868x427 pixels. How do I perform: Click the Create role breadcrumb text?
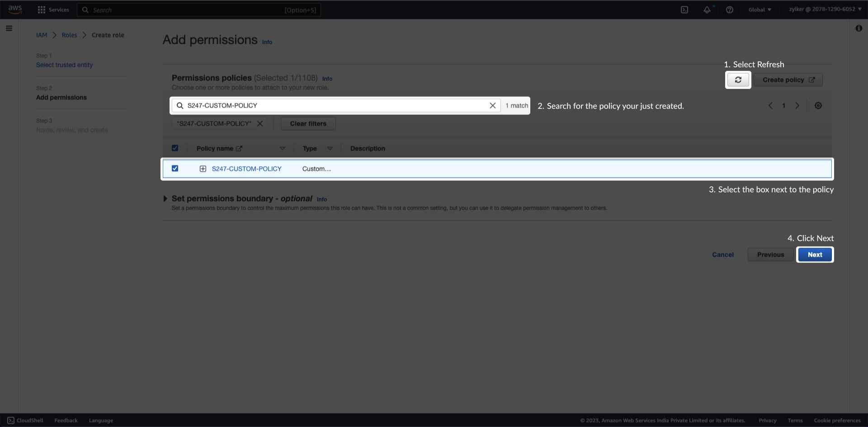point(108,35)
